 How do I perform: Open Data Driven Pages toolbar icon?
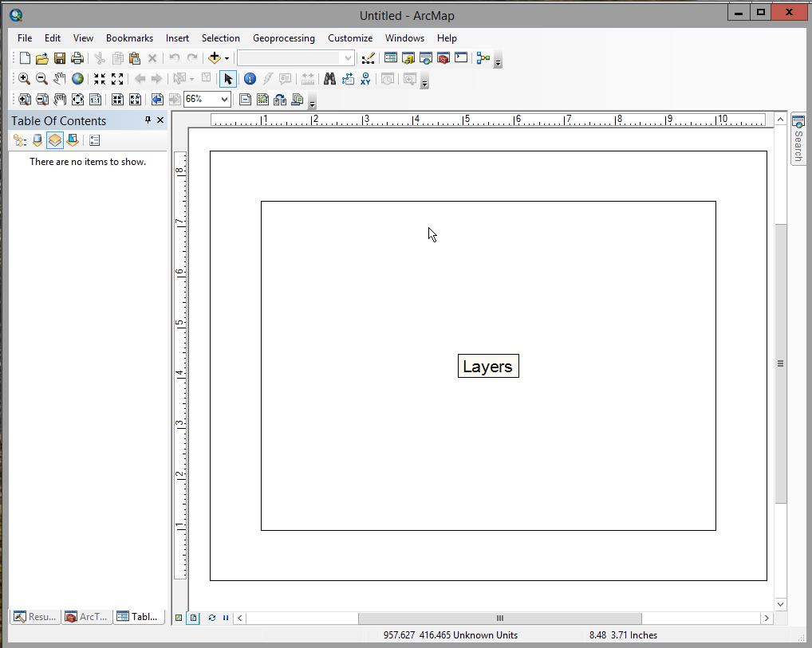(x=298, y=100)
